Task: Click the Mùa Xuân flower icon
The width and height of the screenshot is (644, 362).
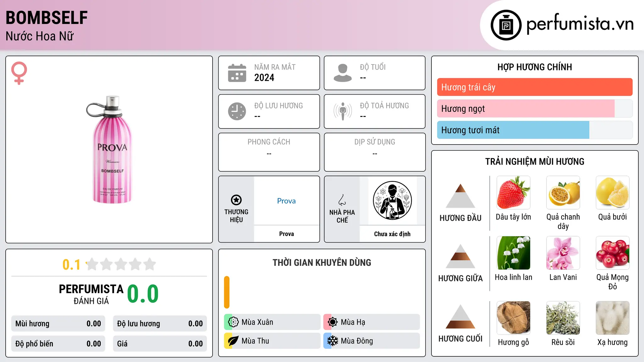Action: pos(233,322)
